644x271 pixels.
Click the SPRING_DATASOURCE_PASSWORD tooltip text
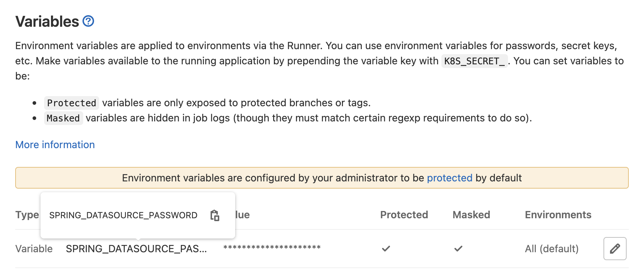123,215
